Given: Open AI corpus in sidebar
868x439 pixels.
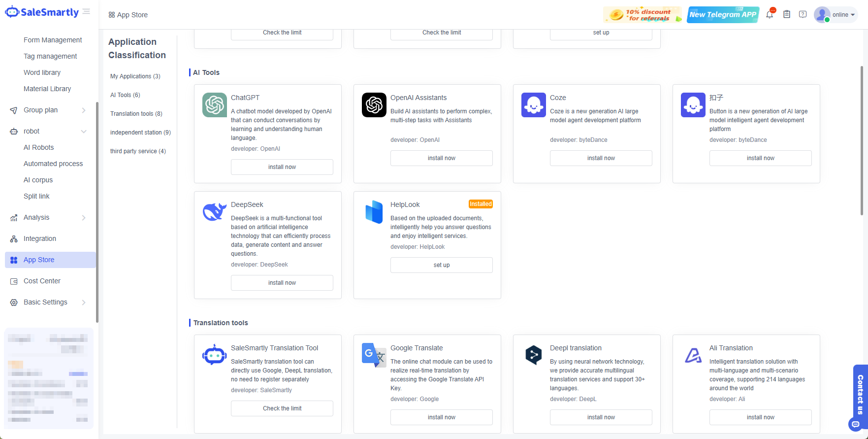Looking at the screenshot, I should pos(38,180).
